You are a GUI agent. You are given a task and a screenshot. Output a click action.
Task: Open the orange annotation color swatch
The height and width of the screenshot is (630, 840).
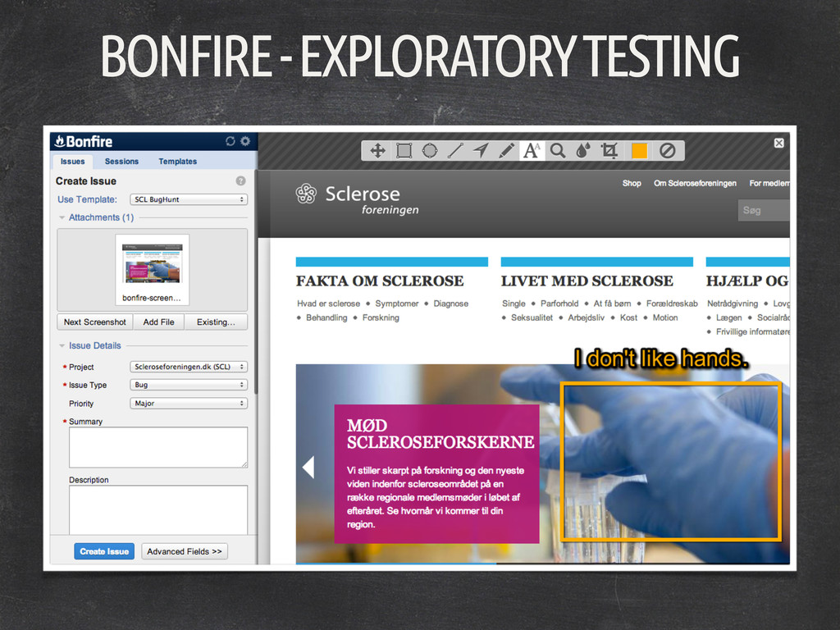[639, 151]
